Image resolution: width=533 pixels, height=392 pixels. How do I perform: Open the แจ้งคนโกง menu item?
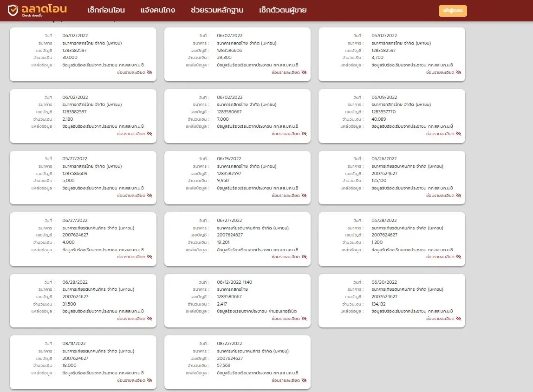click(158, 10)
